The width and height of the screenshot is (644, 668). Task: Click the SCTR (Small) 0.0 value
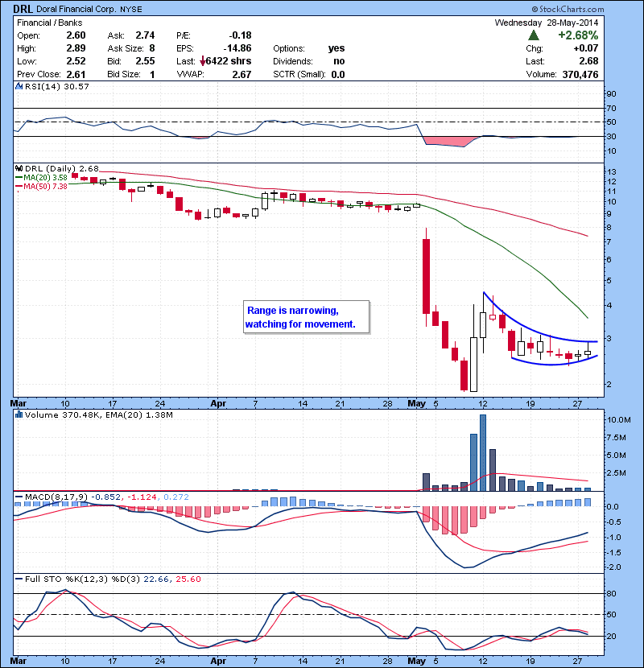pos(338,74)
